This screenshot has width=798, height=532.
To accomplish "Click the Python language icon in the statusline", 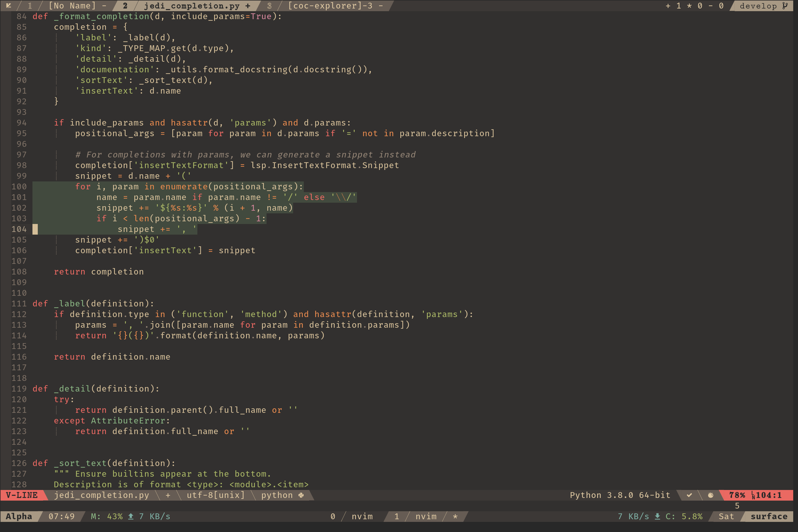I will 301,495.
